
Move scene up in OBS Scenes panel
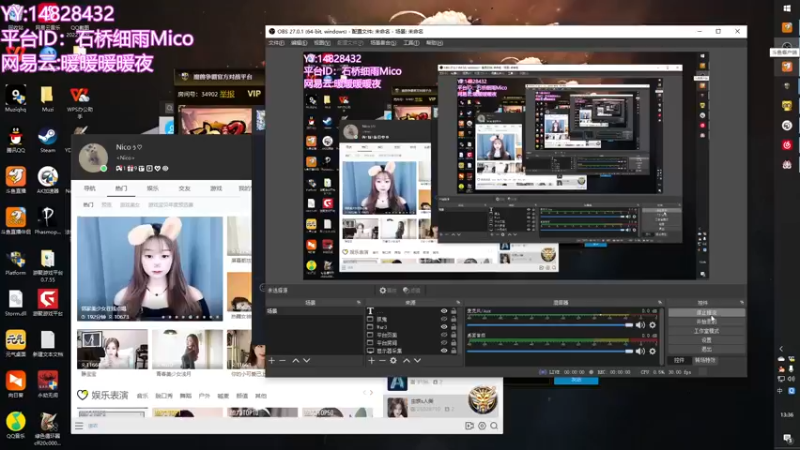(x=295, y=360)
